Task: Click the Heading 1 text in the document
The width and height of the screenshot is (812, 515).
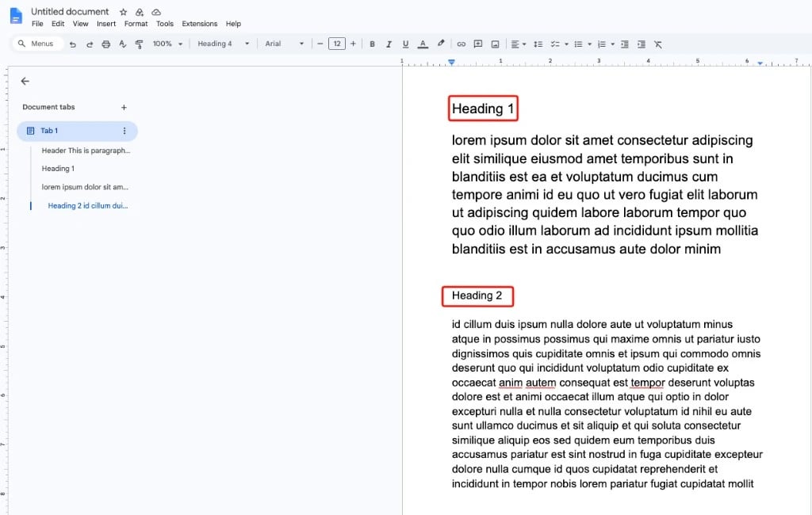Action: point(483,109)
